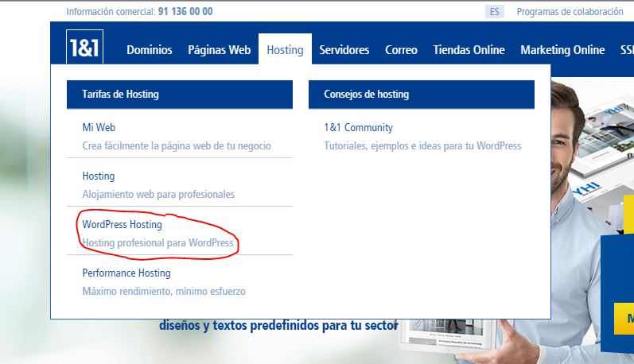Screen dimensions: 634x364
Task: Open the Páginas Web menu
Action: pos(219,50)
